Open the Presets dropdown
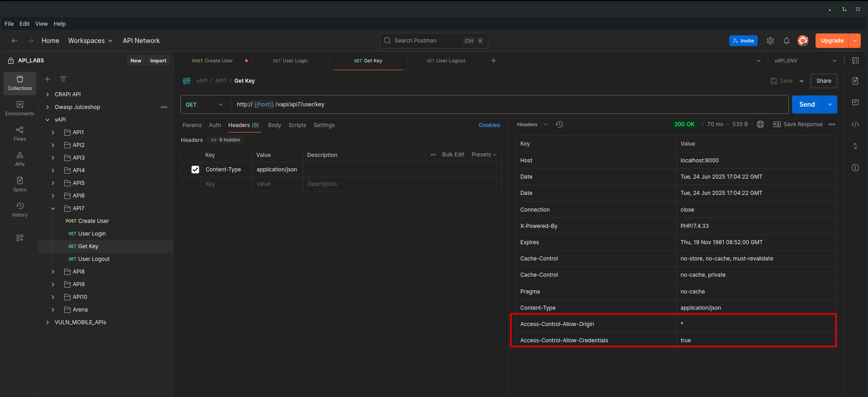868x397 pixels. tap(484, 155)
